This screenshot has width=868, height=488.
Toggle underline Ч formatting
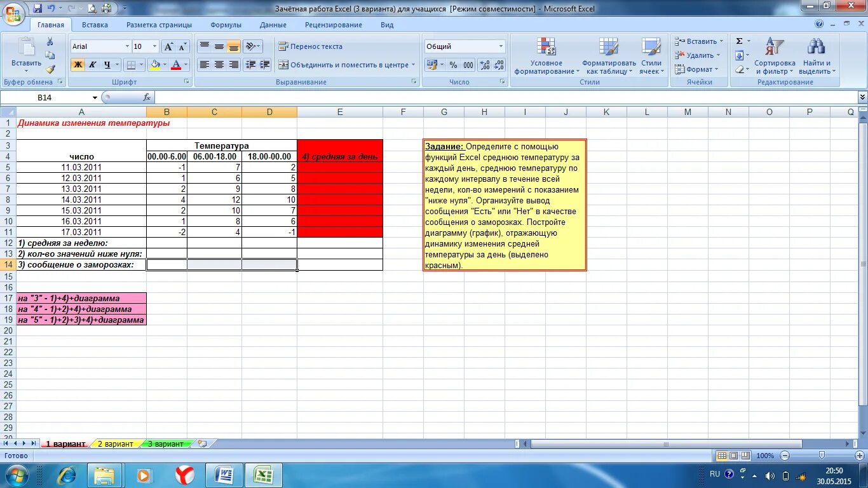point(107,65)
